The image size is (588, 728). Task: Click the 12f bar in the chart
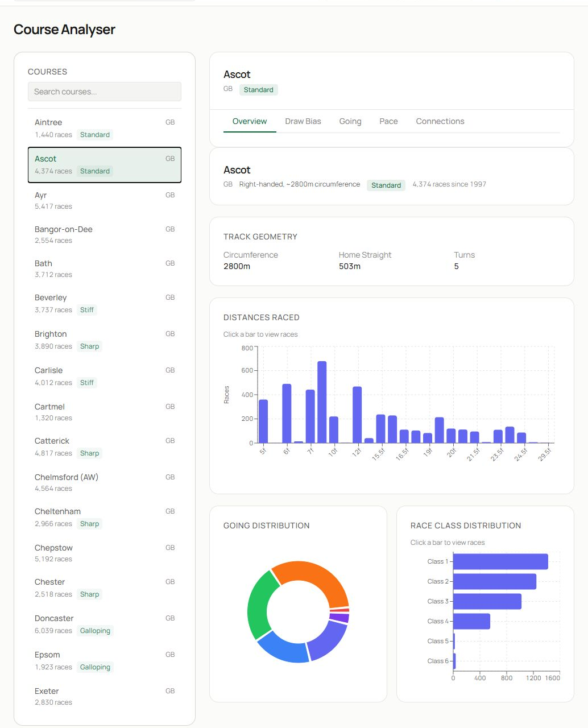pos(357,415)
